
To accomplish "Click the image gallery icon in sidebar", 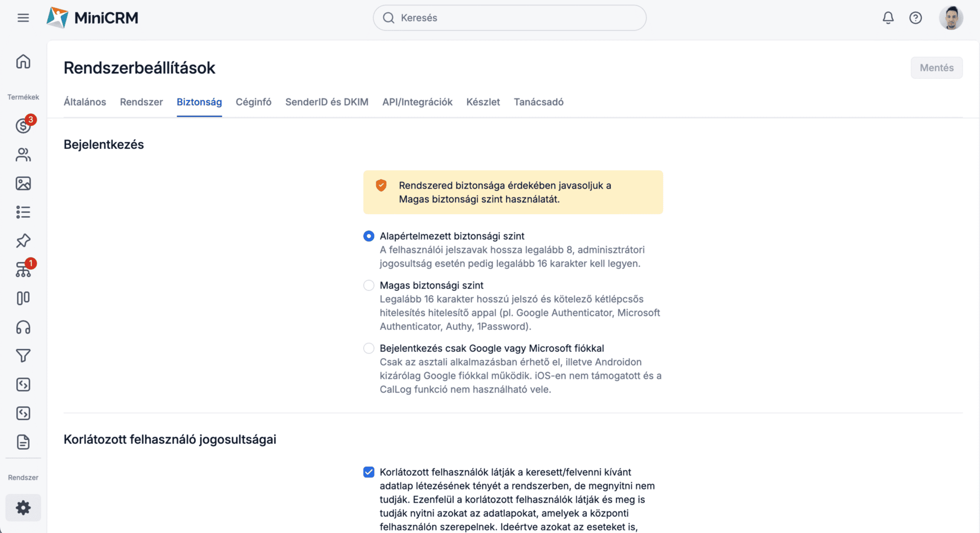I will click(x=23, y=184).
